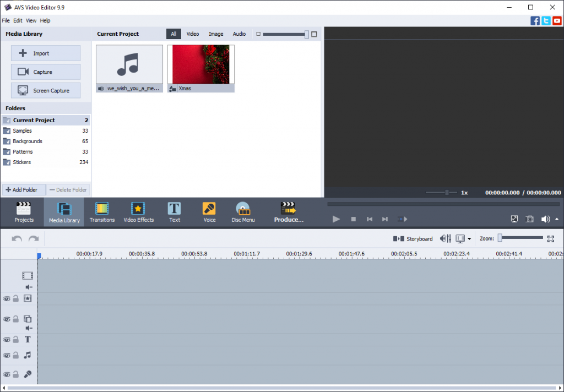Open the Text tool panel
The height and width of the screenshot is (392, 564).
(175, 212)
